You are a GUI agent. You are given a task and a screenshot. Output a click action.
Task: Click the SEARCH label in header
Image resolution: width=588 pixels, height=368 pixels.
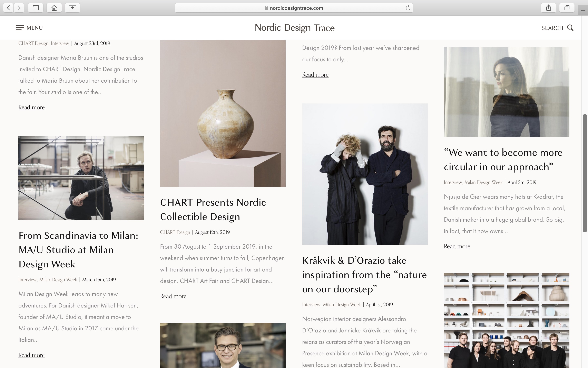[552, 28]
